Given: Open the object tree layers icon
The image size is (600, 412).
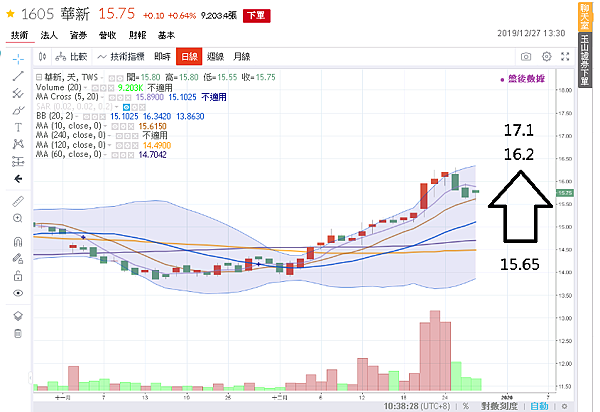Looking at the screenshot, I should [x=18, y=316].
